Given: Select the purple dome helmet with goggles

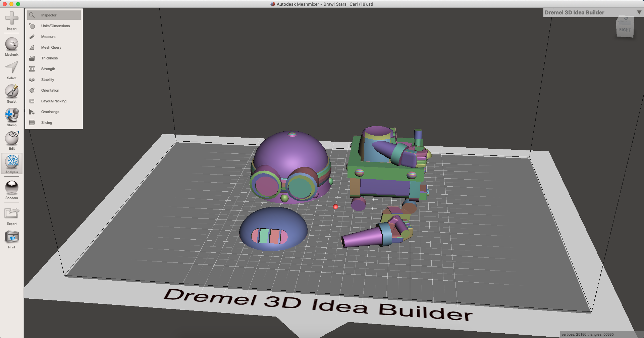Looking at the screenshot, I should click(290, 167).
